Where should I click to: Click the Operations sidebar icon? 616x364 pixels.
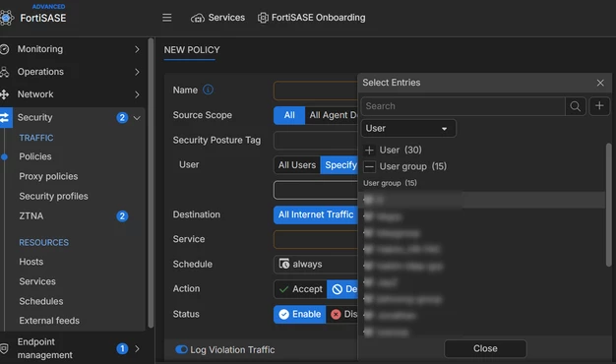(x=4, y=72)
